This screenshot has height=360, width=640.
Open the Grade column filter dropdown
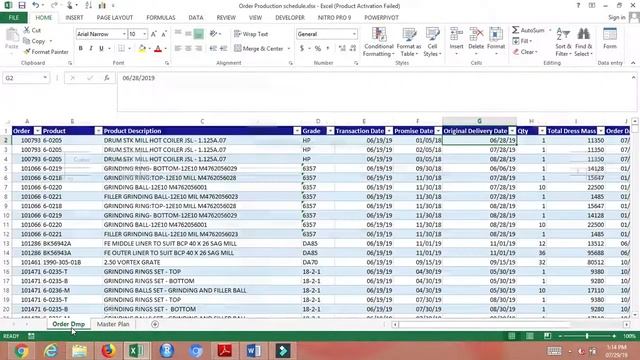[330, 131]
